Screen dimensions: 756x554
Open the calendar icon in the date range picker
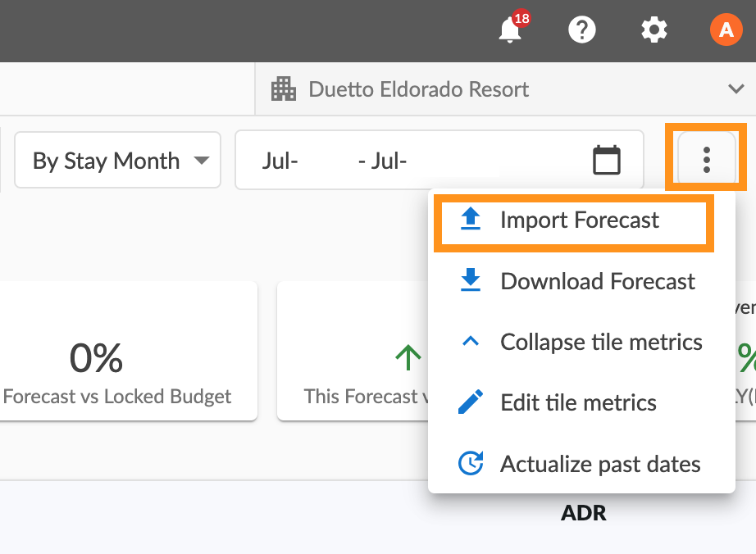click(606, 160)
